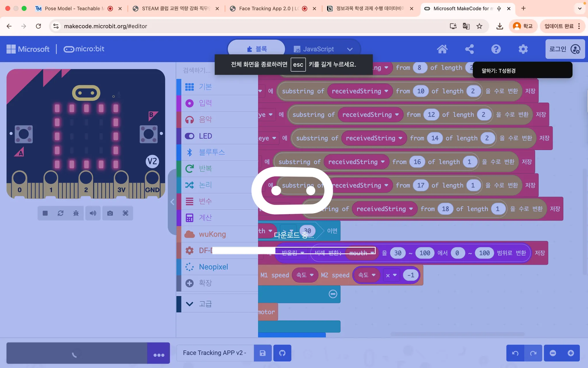Open the Settings gear menu

pyautogui.click(x=523, y=49)
